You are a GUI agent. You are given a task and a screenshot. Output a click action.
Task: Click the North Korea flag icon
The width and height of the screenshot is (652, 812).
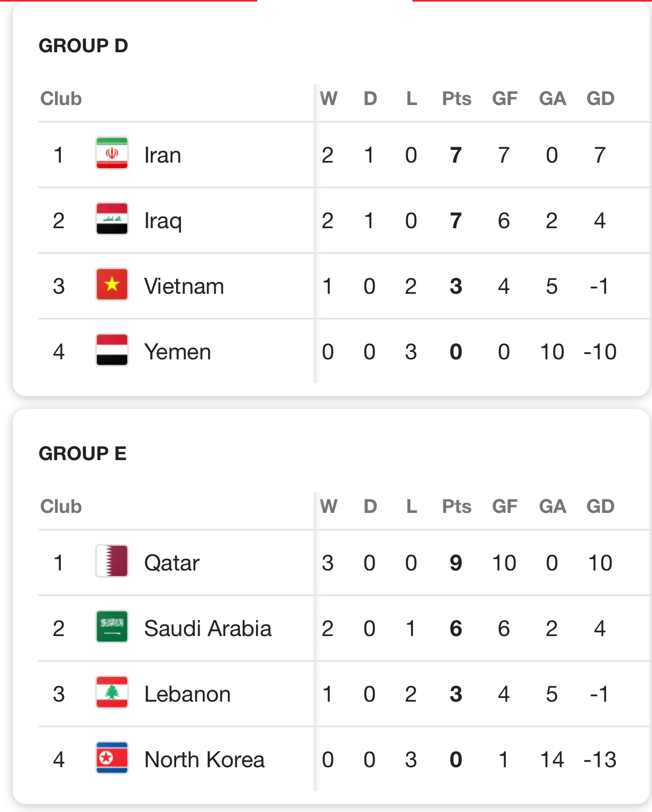[x=112, y=758]
